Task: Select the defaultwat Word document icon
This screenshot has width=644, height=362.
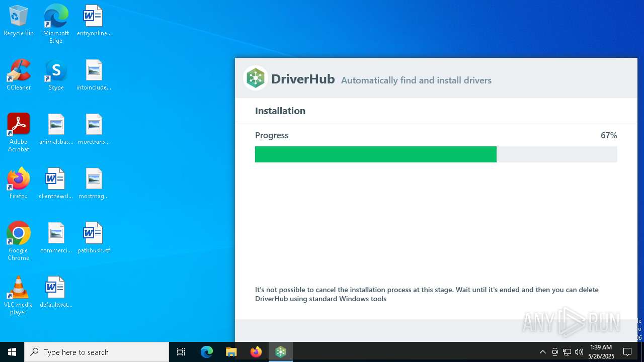Action: pyautogui.click(x=56, y=293)
